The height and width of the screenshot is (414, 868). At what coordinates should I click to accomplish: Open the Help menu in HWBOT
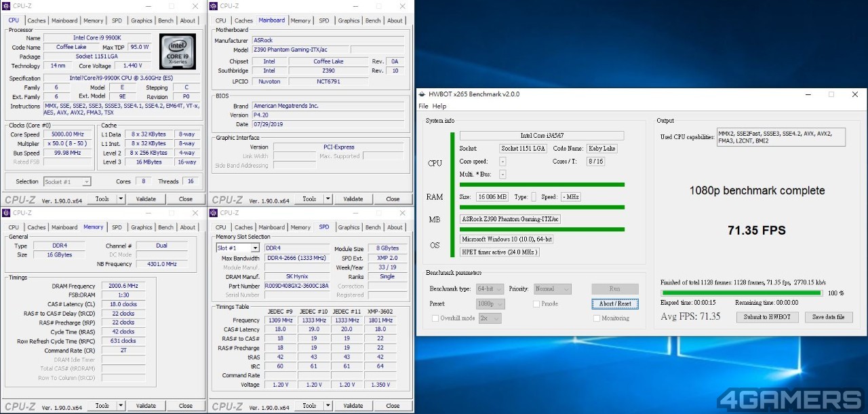point(439,107)
